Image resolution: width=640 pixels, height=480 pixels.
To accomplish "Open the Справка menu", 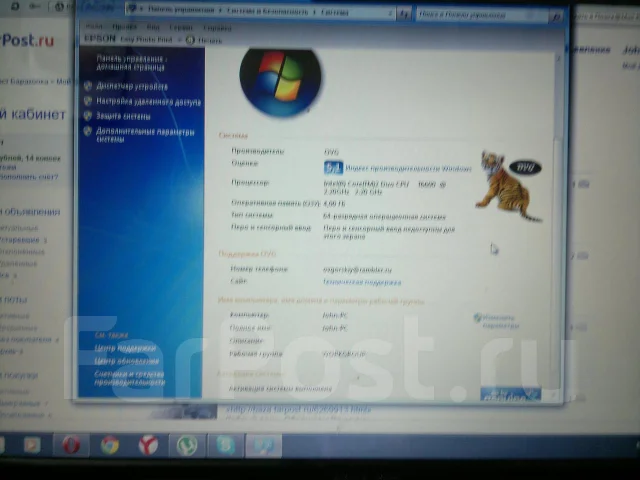I will [x=217, y=28].
